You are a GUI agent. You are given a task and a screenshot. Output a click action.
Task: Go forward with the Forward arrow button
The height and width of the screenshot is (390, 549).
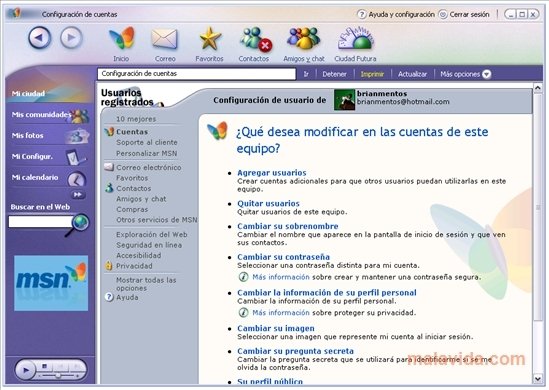(71, 38)
